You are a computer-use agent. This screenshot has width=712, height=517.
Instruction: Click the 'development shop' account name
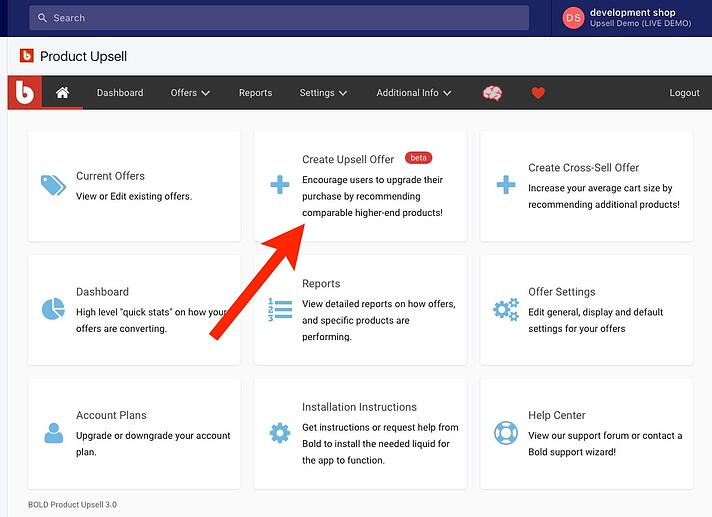click(x=633, y=12)
